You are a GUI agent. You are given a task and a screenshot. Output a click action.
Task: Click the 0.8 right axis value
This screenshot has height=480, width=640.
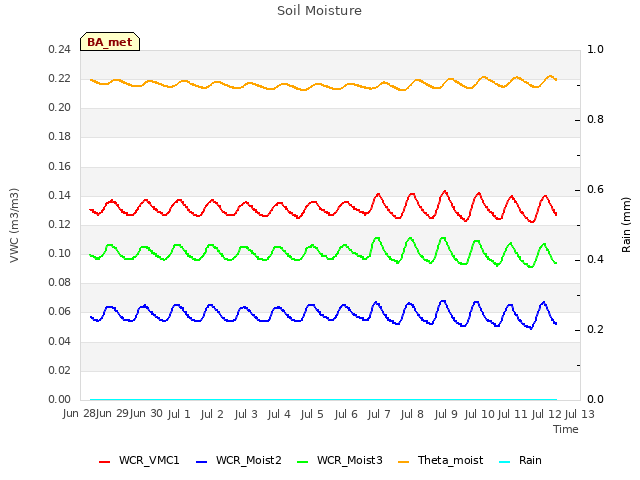pyautogui.click(x=595, y=120)
